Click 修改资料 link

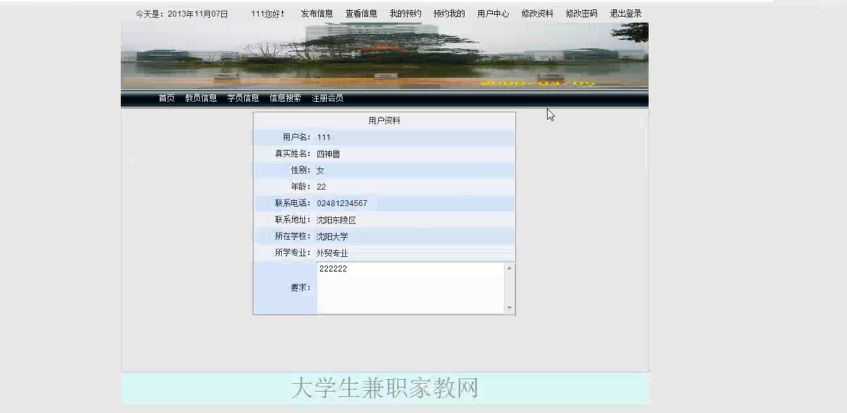(537, 13)
